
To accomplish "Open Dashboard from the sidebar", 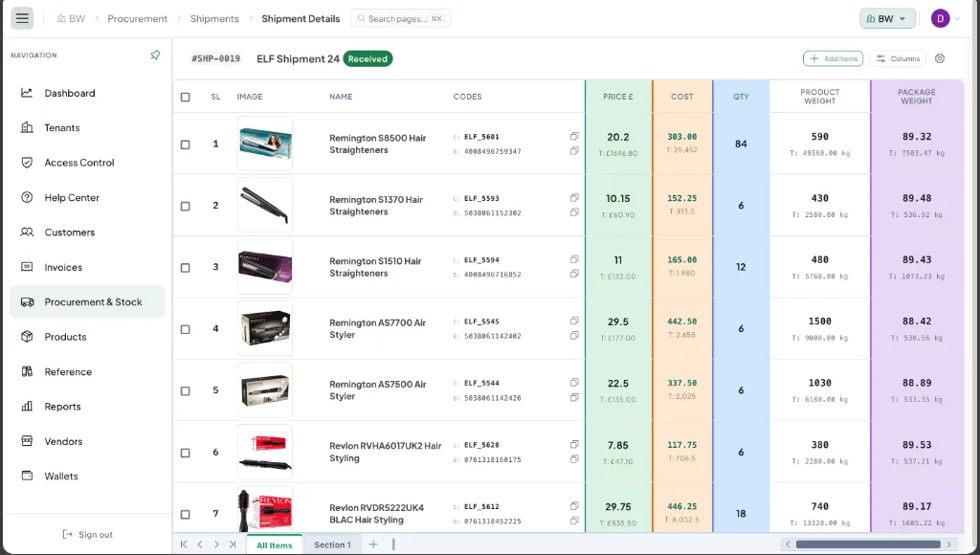I will (87, 93).
